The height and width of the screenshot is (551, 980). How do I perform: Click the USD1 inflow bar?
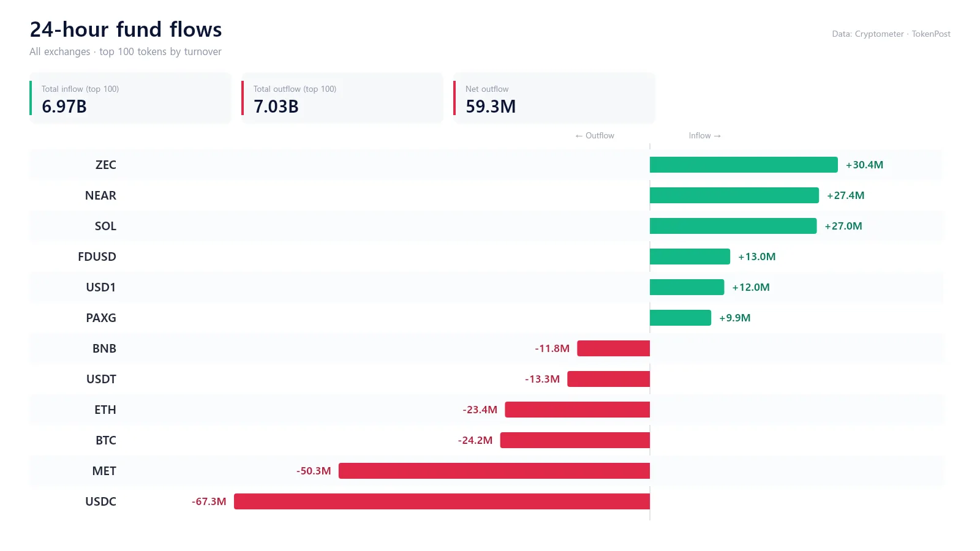687,287
